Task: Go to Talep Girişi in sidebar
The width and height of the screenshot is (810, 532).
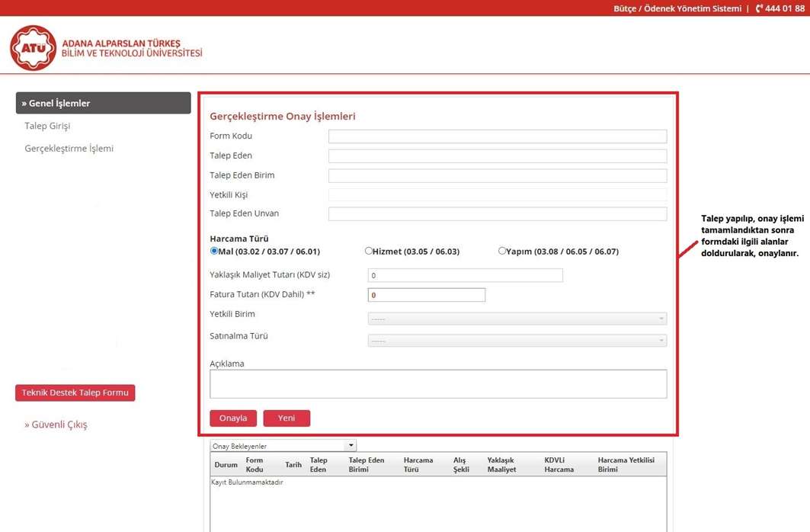Action: pos(47,126)
